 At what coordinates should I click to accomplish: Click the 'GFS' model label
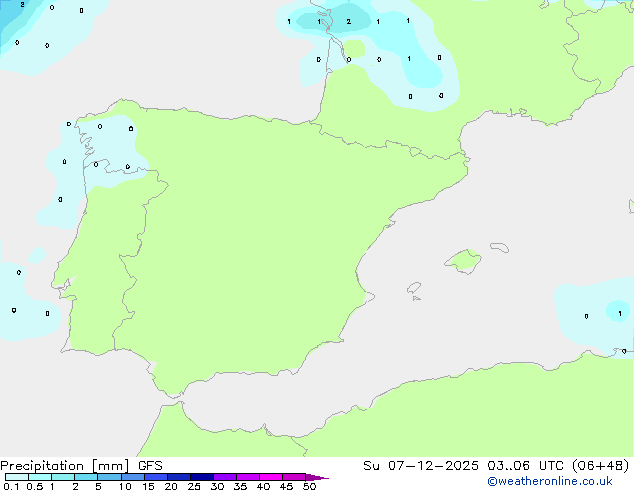pyautogui.click(x=150, y=466)
